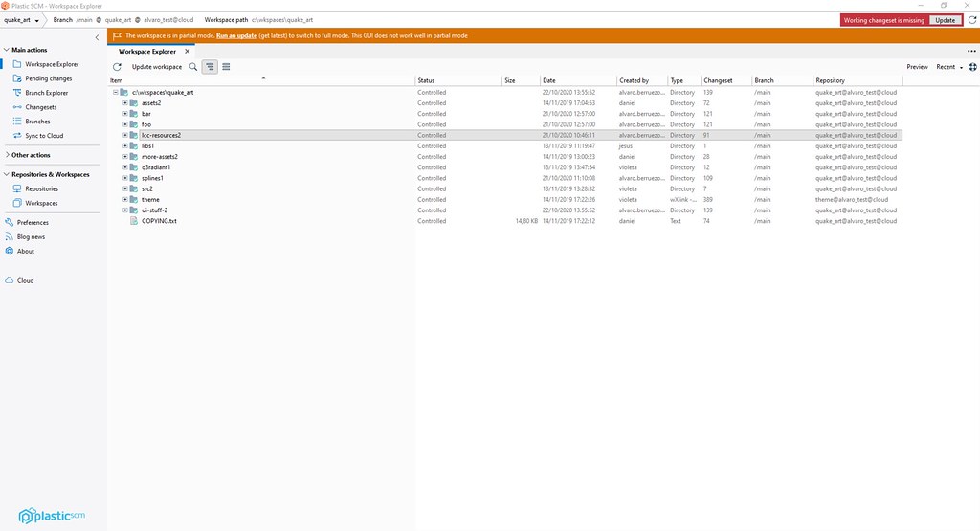
Task: Click the search magnifier icon in toolbar
Action: pyautogui.click(x=193, y=67)
